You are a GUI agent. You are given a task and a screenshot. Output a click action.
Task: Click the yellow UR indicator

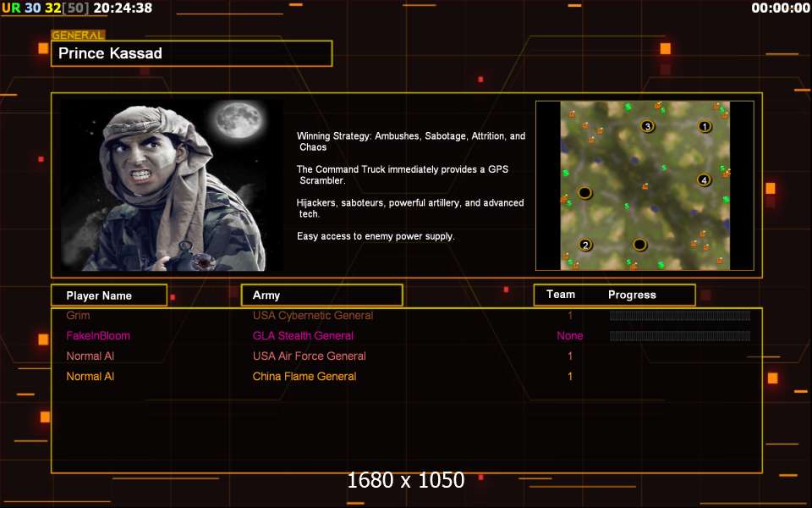point(11,8)
